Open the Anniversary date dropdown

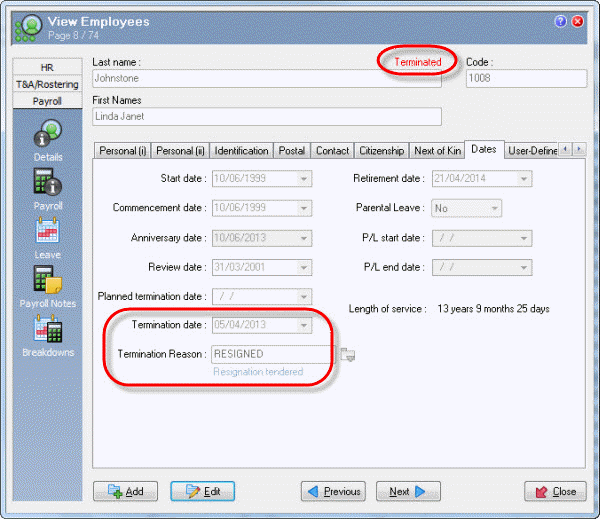(x=304, y=238)
